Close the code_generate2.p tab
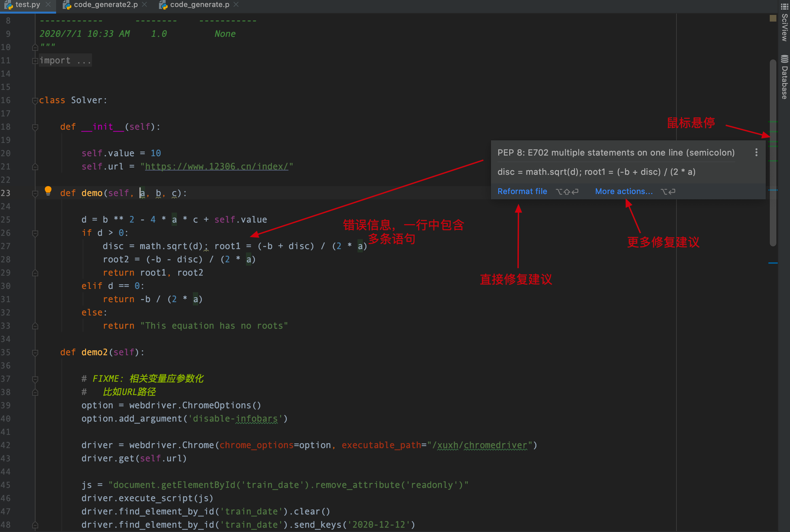This screenshot has width=790, height=532. pos(145,5)
